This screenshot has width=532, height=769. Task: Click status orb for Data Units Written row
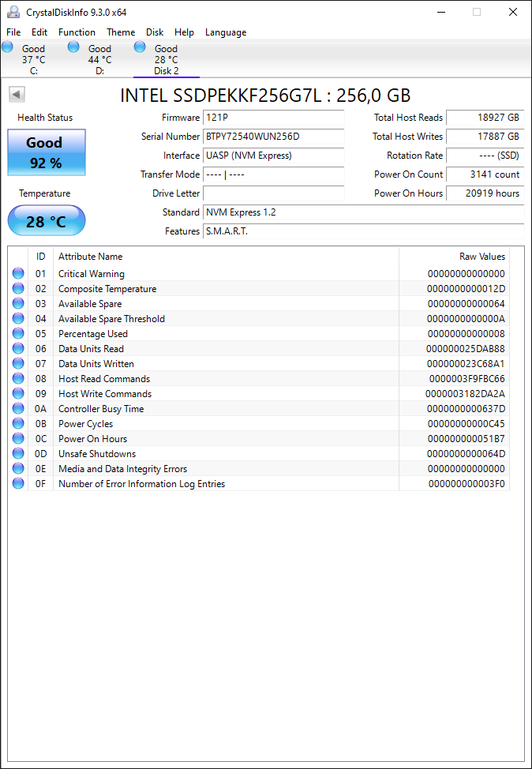coord(18,363)
